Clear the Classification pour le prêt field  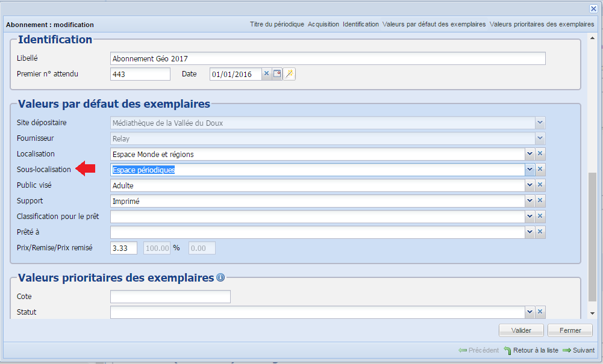tap(540, 216)
